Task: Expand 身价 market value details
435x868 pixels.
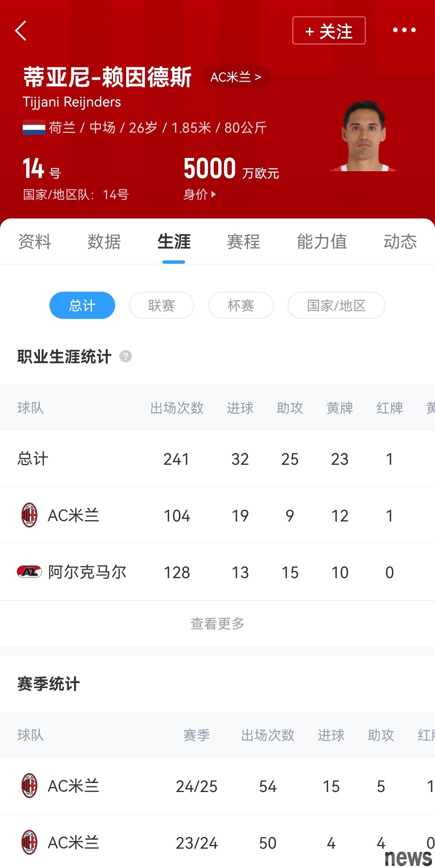Action: (x=200, y=195)
